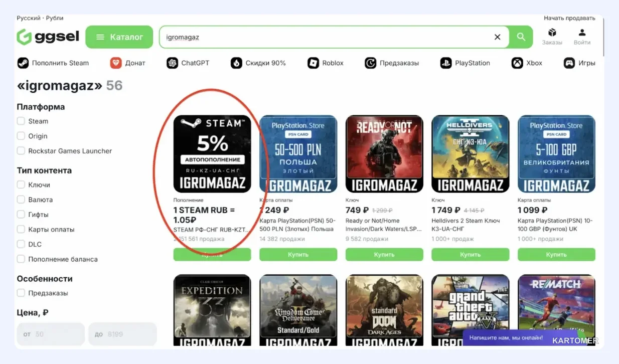The image size is (619, 364).
Task: Clear the search query with the X icon
Action: [x=498, y=37]
